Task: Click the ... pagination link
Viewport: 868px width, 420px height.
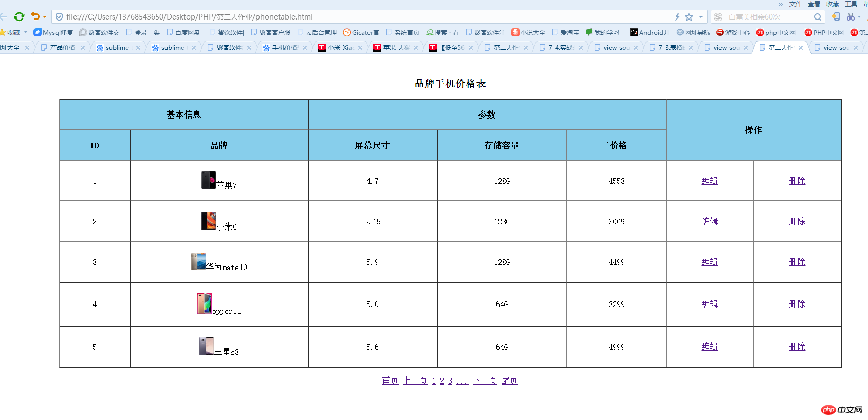Action: 462,381
